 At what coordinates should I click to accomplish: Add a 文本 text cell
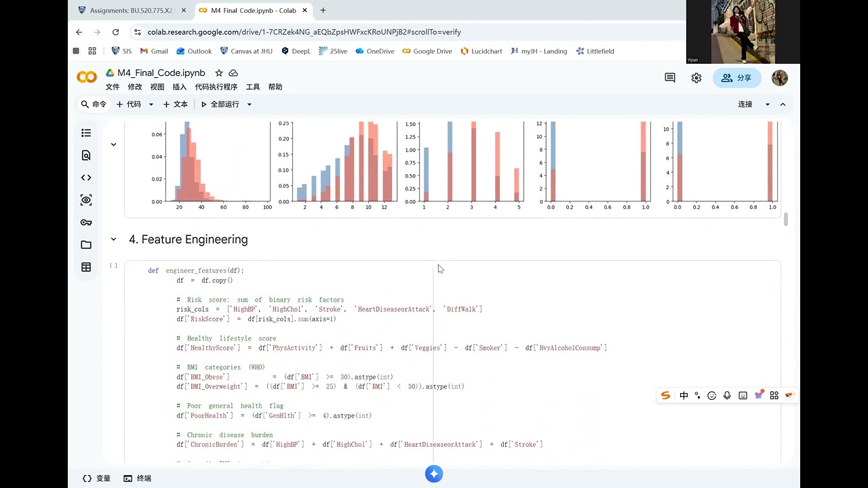(176, 104)
